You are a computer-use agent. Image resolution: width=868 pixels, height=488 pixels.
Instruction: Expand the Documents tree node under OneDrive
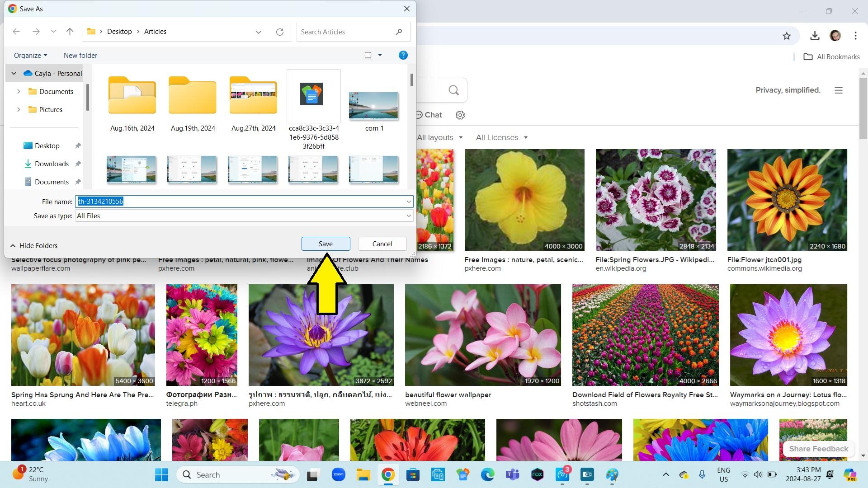click(19, 91)
